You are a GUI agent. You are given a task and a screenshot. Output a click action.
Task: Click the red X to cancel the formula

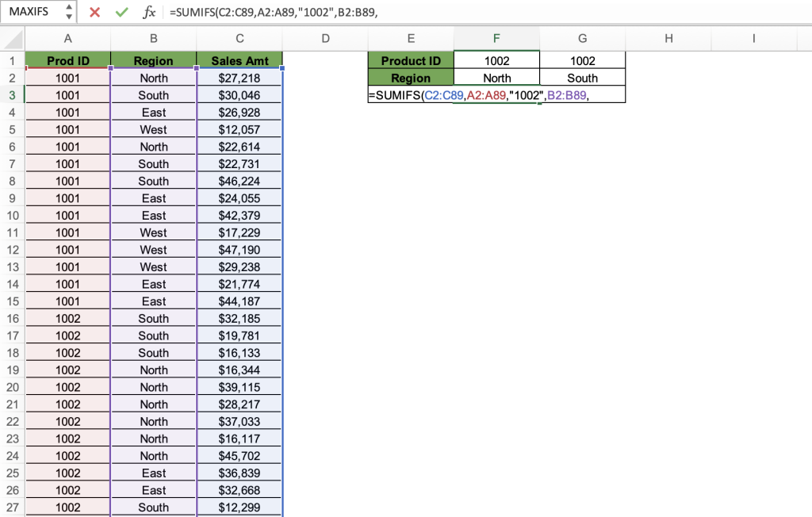(x=94, y=12)
